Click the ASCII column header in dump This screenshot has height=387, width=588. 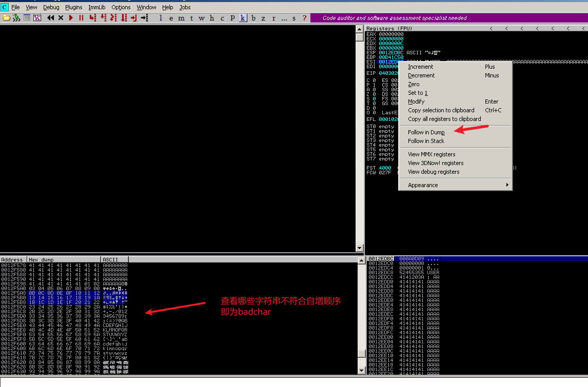(114, 260)
